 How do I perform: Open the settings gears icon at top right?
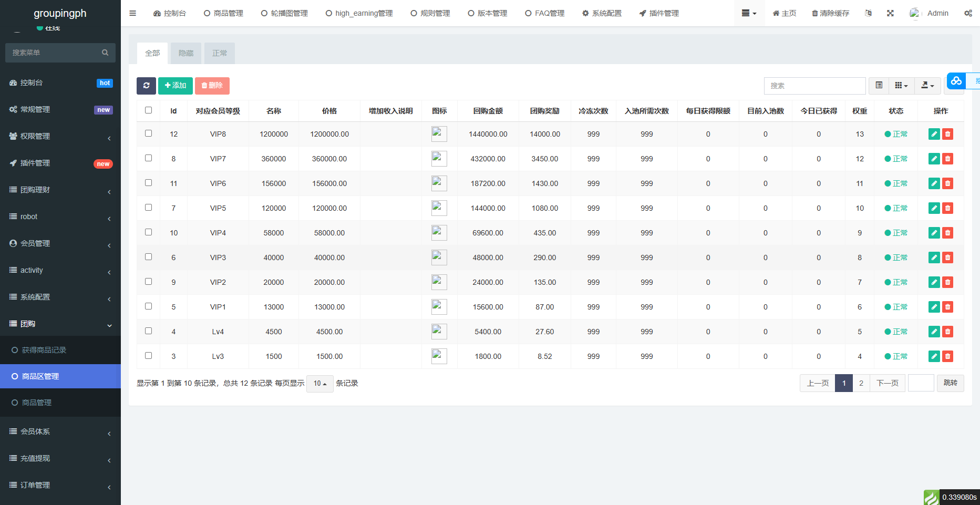967,13
